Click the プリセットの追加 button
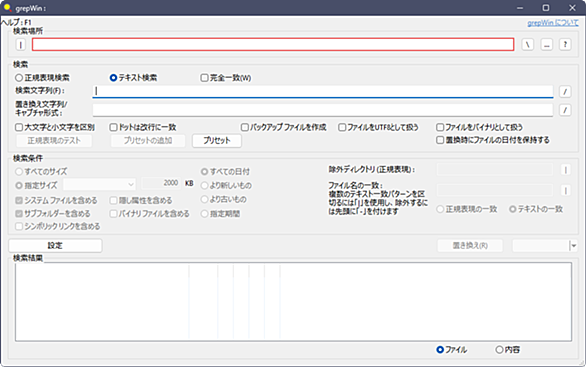Screen dimensions: 586x367 148,141
